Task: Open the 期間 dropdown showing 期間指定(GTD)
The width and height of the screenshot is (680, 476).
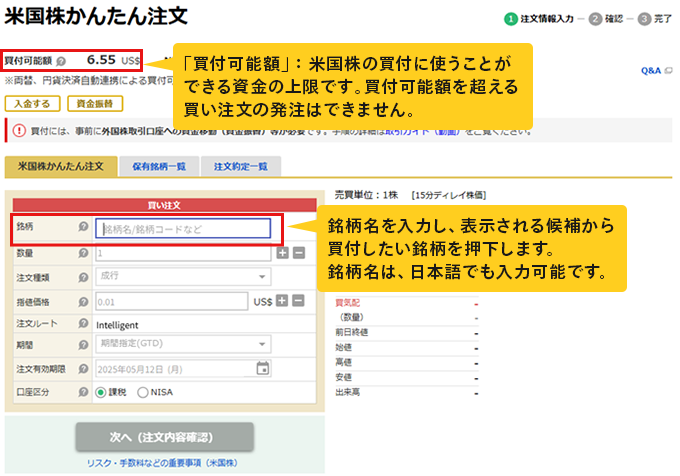Action: coord(182,344)
